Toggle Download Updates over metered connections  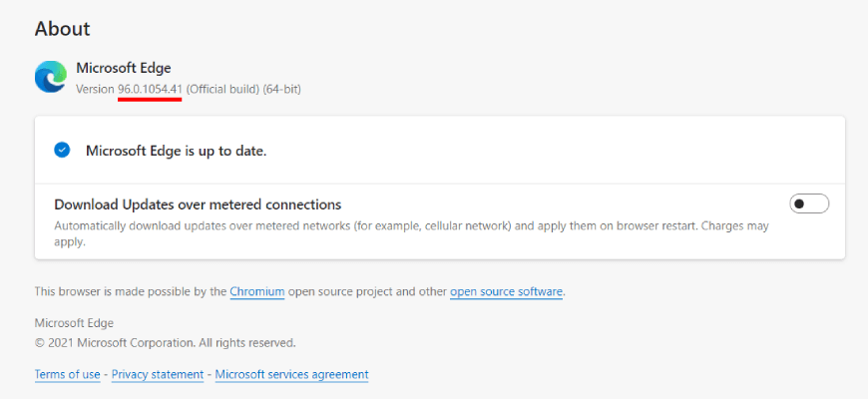809,203
